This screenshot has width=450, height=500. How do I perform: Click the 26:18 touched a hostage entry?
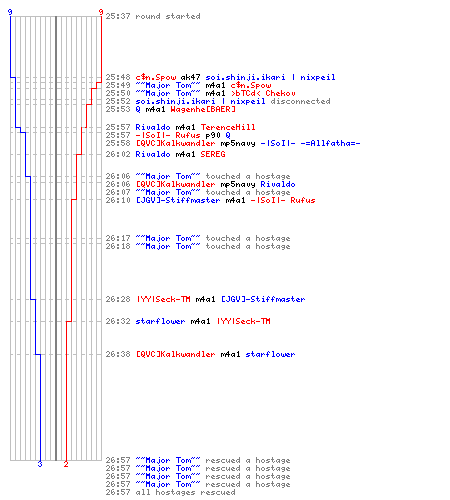pyautogui.click(x=198, y=246)
